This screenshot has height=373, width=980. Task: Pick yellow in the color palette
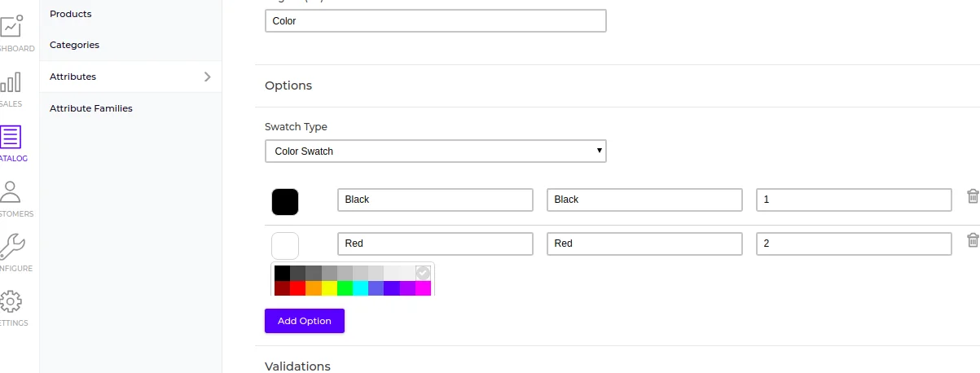pyautogui.click(x=329, y=288)
